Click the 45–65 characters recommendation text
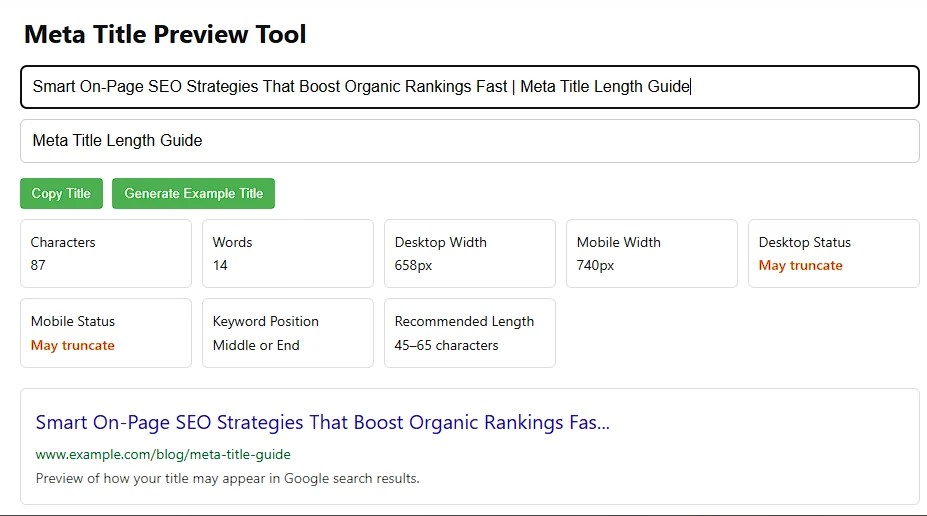 [x=446, y=345]
